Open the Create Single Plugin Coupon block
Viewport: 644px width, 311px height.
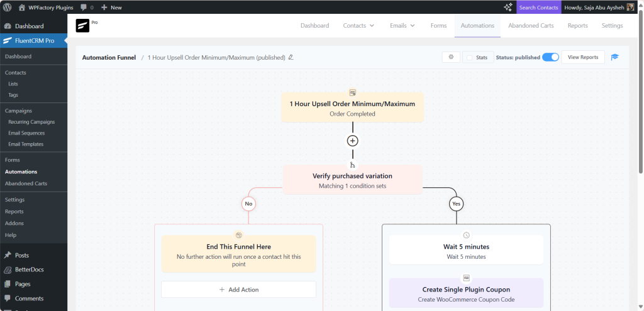point(466,293)
